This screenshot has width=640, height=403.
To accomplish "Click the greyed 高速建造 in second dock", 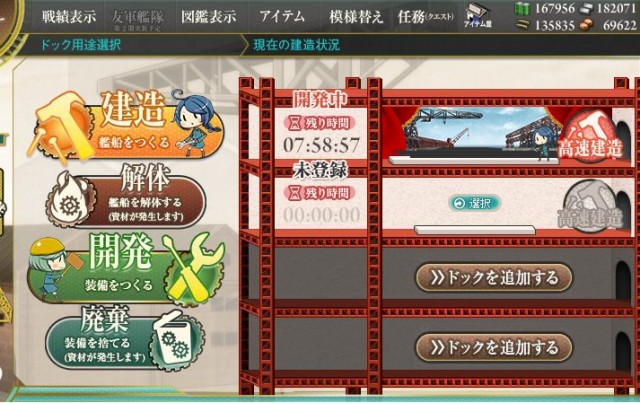I will point(589,207).
